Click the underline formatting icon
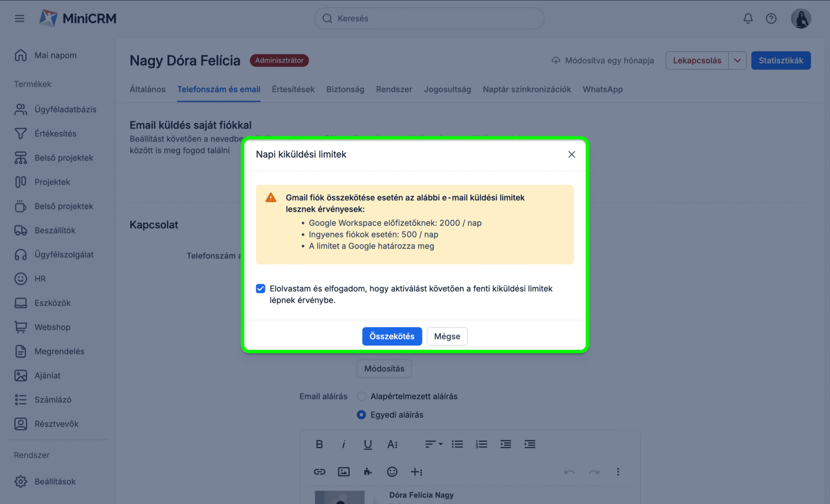This screenshot has height=504, width=830. pos(367,444)
